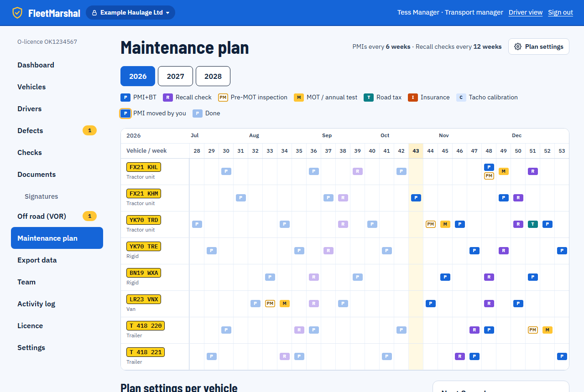
Task: Click FX21 KHL's recall check in week 51
Action: (x=533, y=171)
